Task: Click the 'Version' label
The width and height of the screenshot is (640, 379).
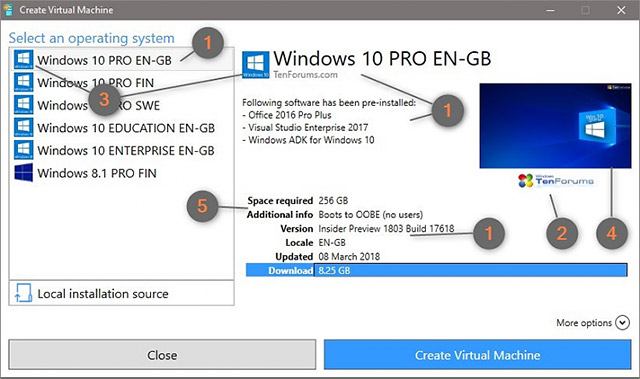Action: pyautogui.click(x=296, y=228)
